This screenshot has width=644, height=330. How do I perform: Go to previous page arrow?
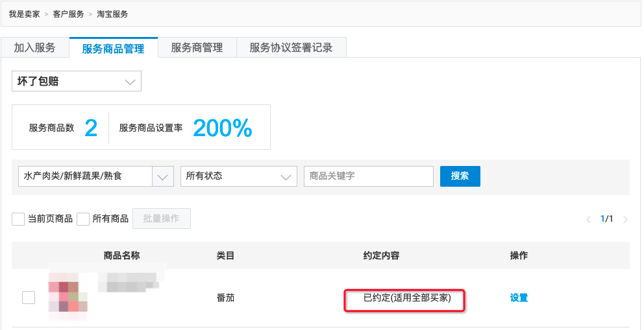(x=588, y=219)
